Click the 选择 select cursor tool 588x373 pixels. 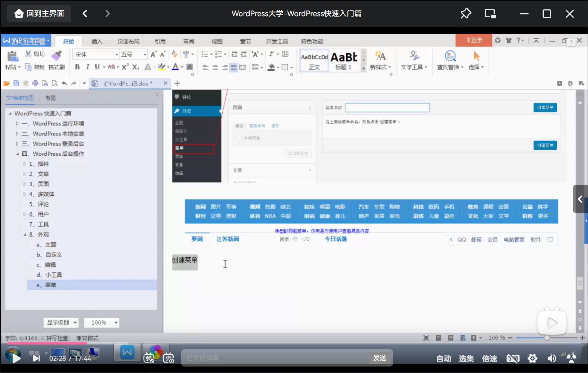click(476, 61)
